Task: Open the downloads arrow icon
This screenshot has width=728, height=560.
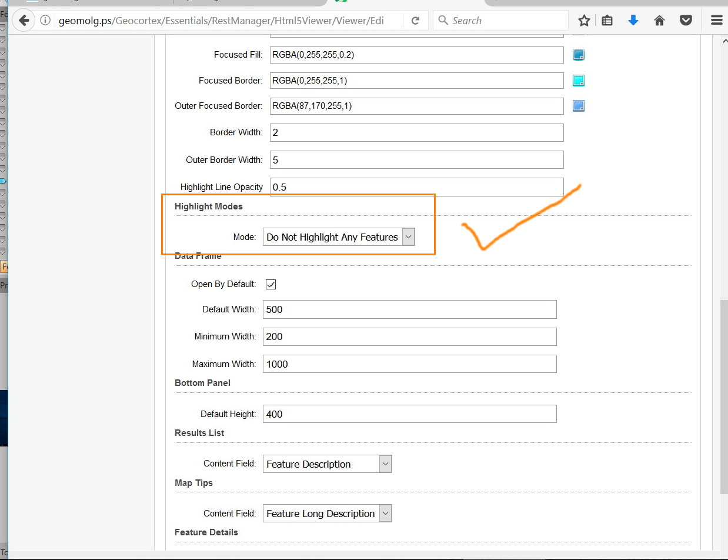Action: click(633, 21)
